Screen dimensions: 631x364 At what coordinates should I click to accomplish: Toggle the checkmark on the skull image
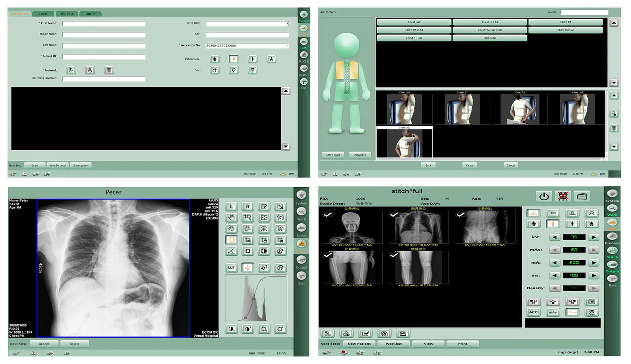click(327, 215)
